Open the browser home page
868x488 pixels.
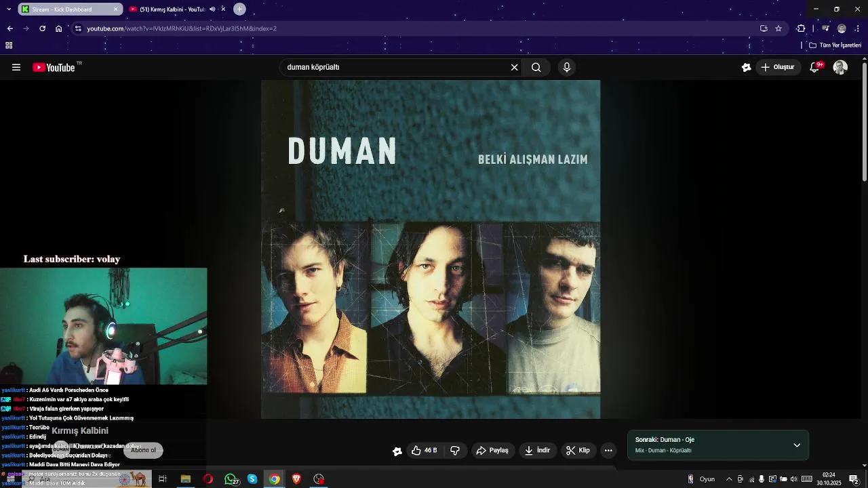tap(59, 28)
